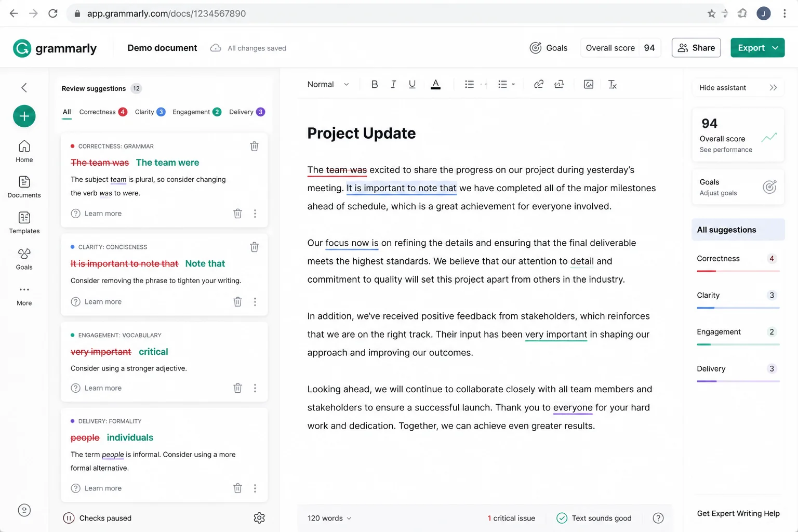Open the Export dropdown arrow
The image size is (798, 532).
pyautogui.click(x=775, y=48)
